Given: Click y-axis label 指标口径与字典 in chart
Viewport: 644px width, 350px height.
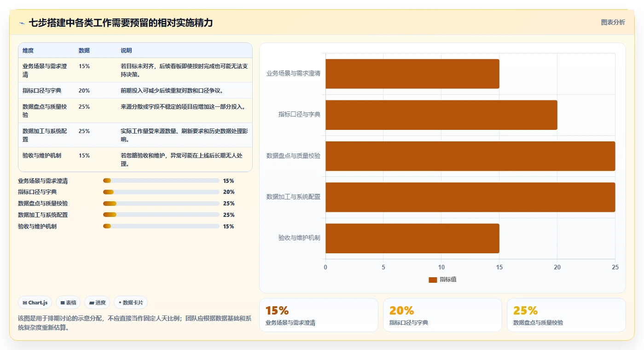Looking at the screenshot, I should click(299, 115).
